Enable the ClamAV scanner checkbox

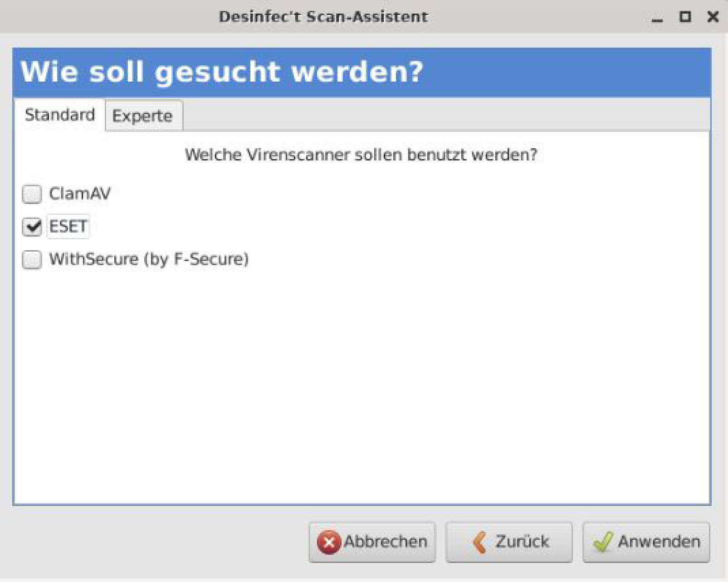[32, 194]
